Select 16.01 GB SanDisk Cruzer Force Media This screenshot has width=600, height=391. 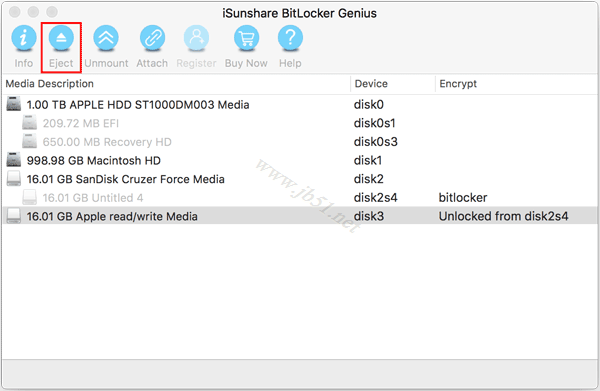tap(300, 179)
